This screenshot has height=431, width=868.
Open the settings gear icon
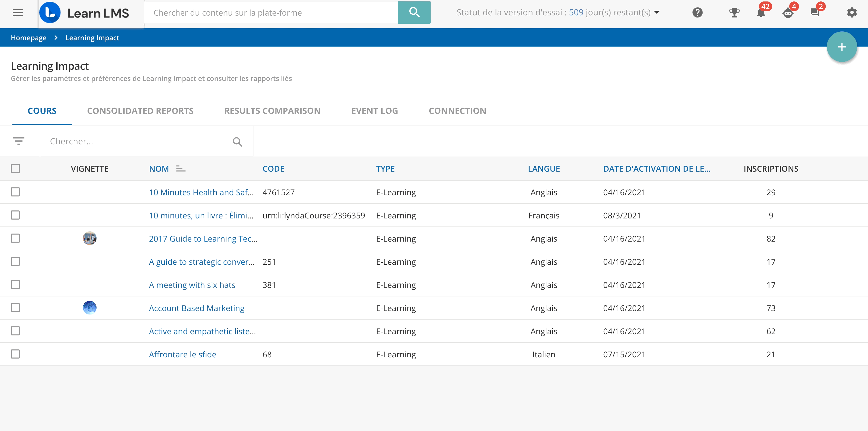click(x=851, y=13)
